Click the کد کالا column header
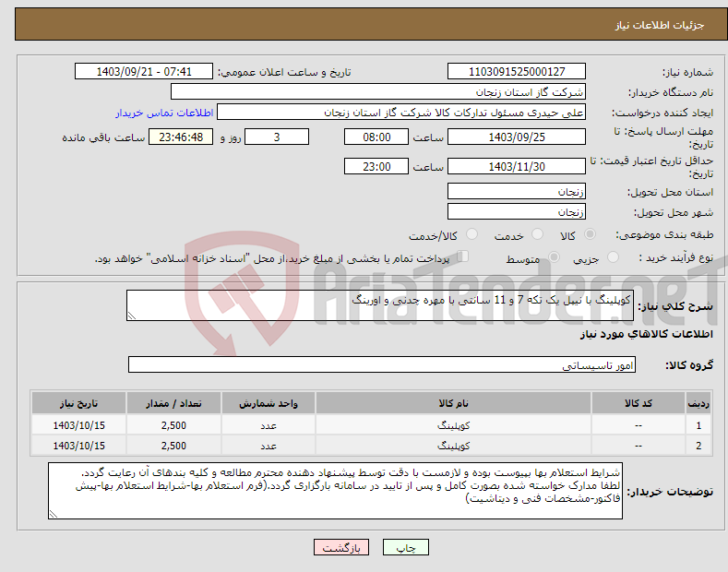The height and width of the screenshot is (572, 728). [638, 403]
